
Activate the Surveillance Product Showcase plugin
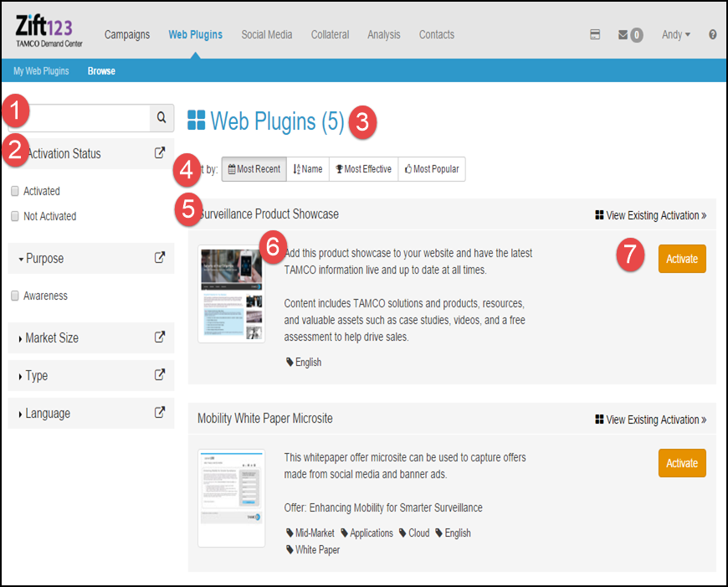pyautogui.click(x=682, y=259)
